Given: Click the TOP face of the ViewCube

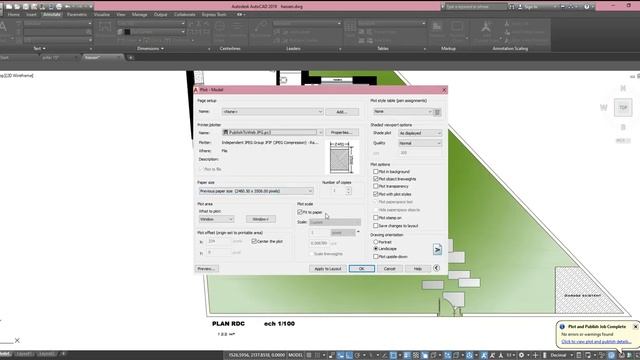Looking at the screenshot, I should pyautogui.click(x=623, y=107).
